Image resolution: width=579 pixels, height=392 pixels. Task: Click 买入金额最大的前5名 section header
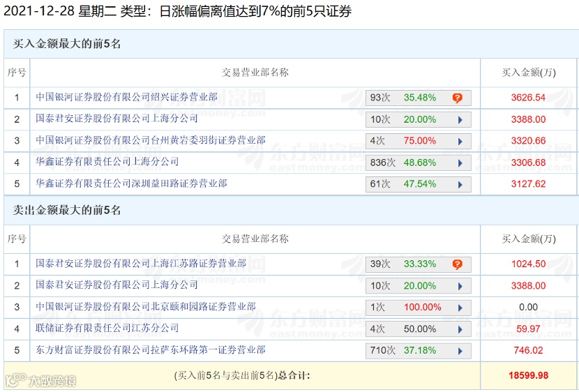coord(67,44)
